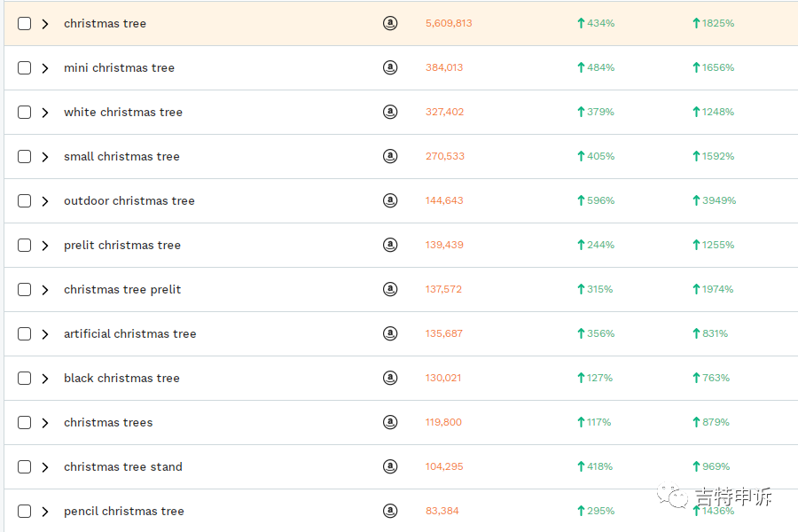Click Amazon icon beside pencil christmas tree
798x532 pixels.
(390, 511)
